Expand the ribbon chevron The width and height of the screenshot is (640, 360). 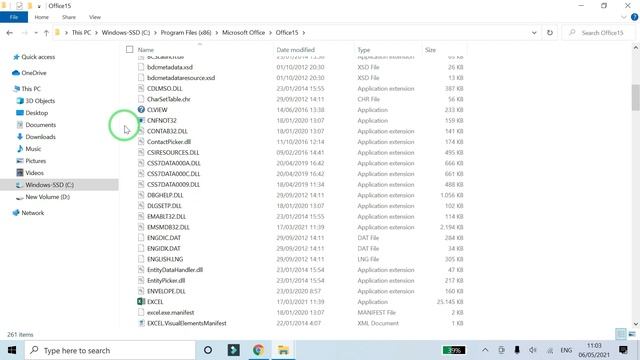point(624,17)
